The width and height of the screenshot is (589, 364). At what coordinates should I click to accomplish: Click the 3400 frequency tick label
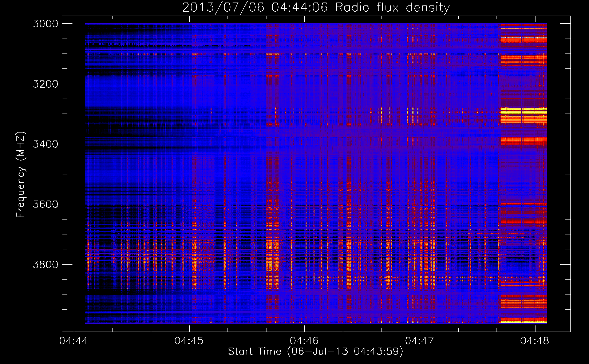tap(46, 144)
